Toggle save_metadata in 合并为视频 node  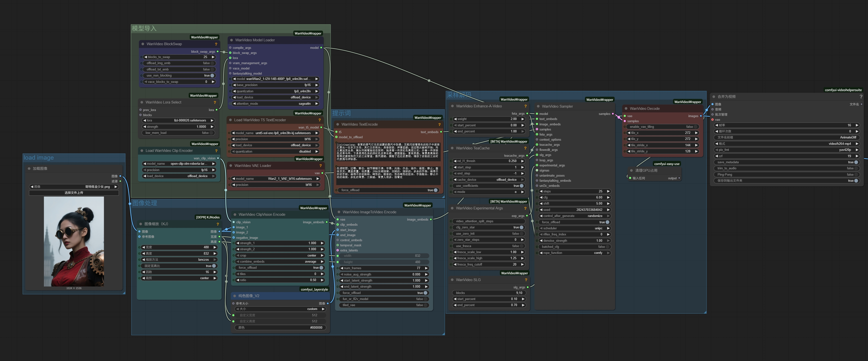[x=856, y=162]
